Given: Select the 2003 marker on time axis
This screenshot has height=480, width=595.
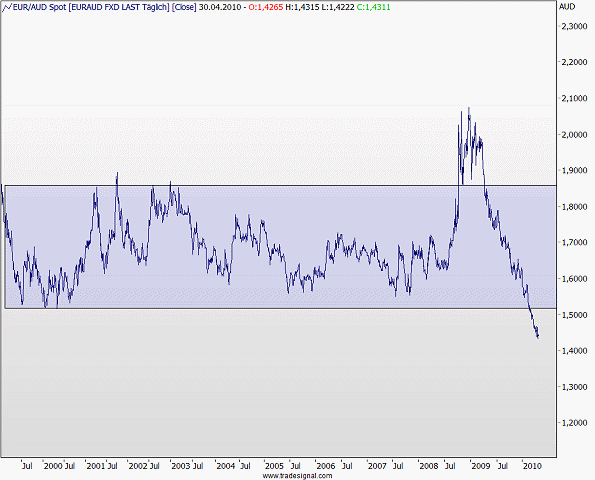Looking at the screenshot, I should tap(181, 466).
